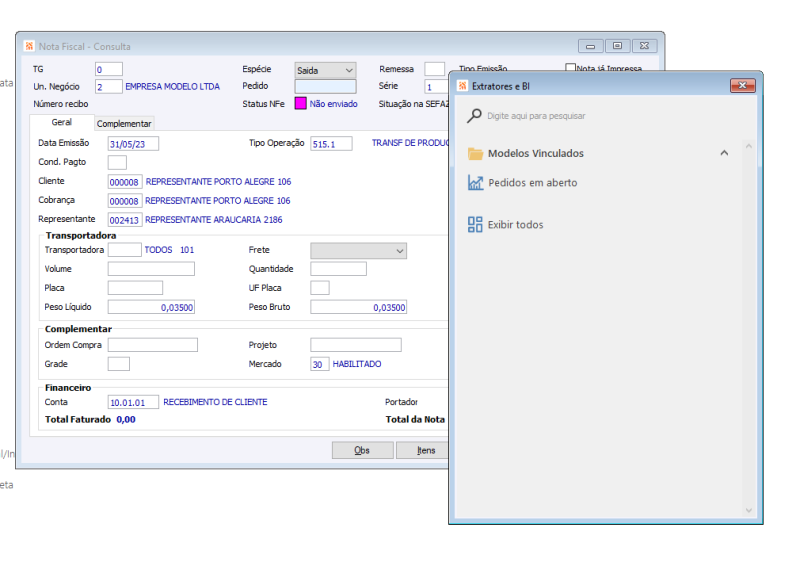
Task: Click the Peso Bruto field
Action: [x=358, y=307]
